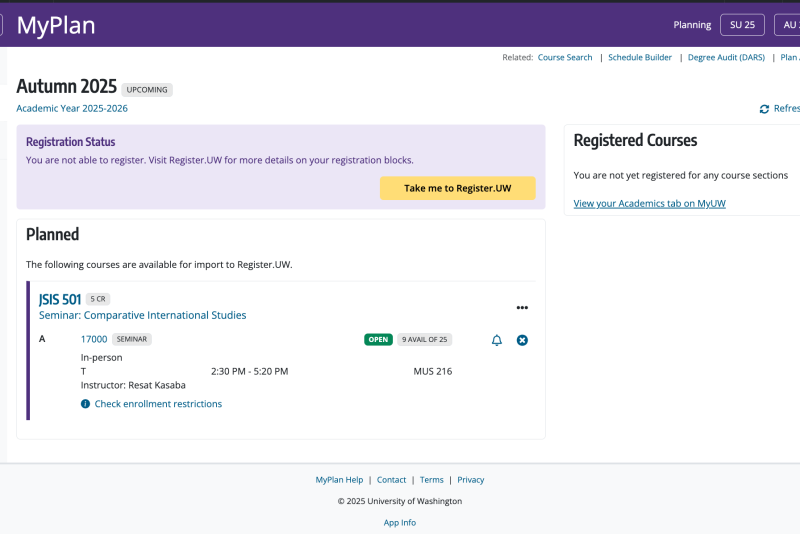Open the Privacy footer link
Viewport: 800px width, 534px height.
tap(470, 480)
